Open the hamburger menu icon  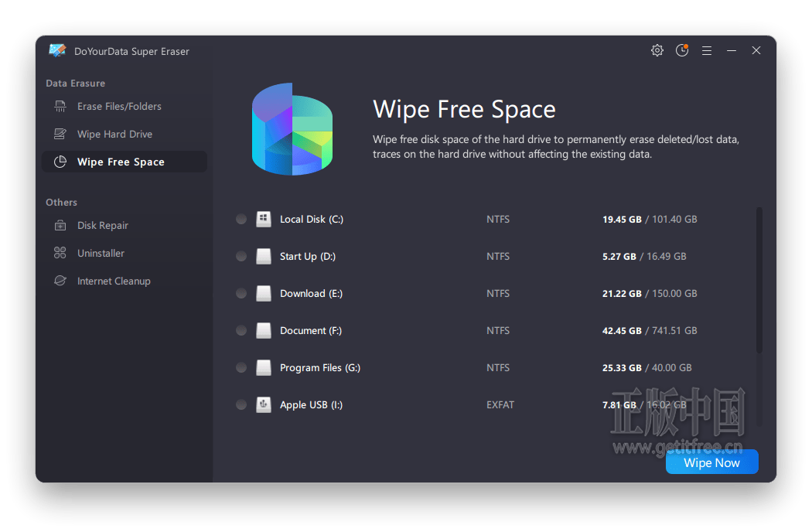707,51
